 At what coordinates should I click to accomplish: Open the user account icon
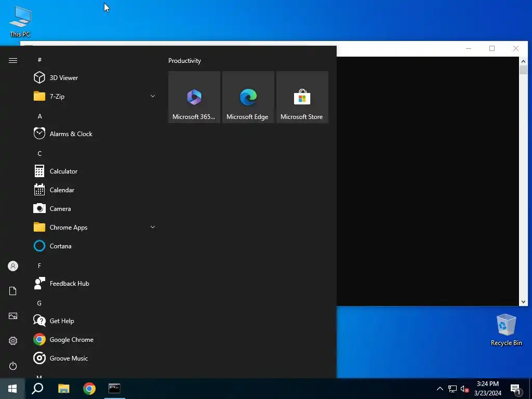pos(13,266)
